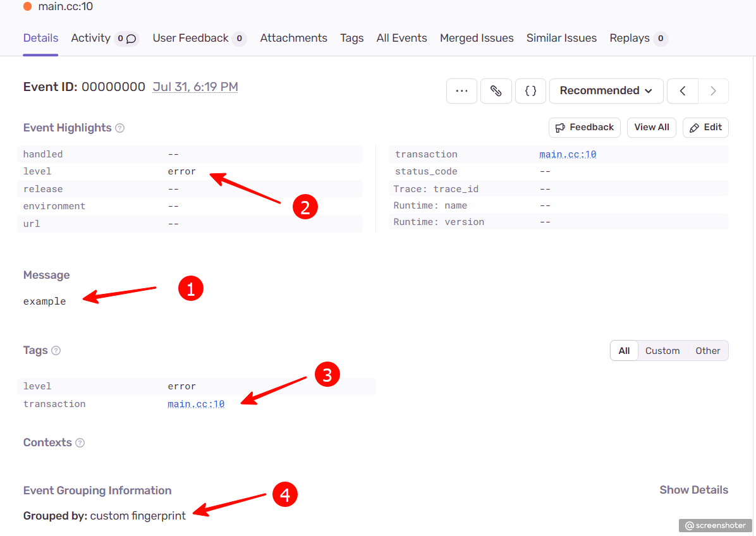
Task: Click the ellipsis more actions button
Action: coord(461,91)
